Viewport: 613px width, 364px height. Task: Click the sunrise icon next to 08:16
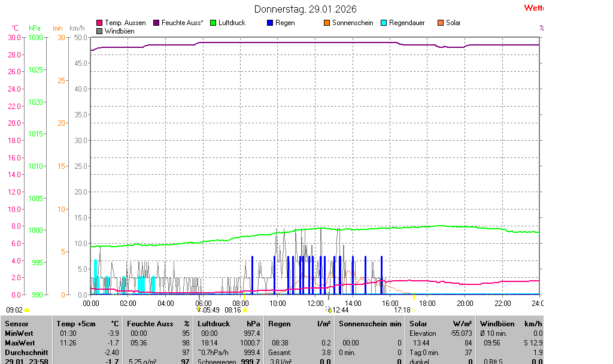(x=245, y=310)
